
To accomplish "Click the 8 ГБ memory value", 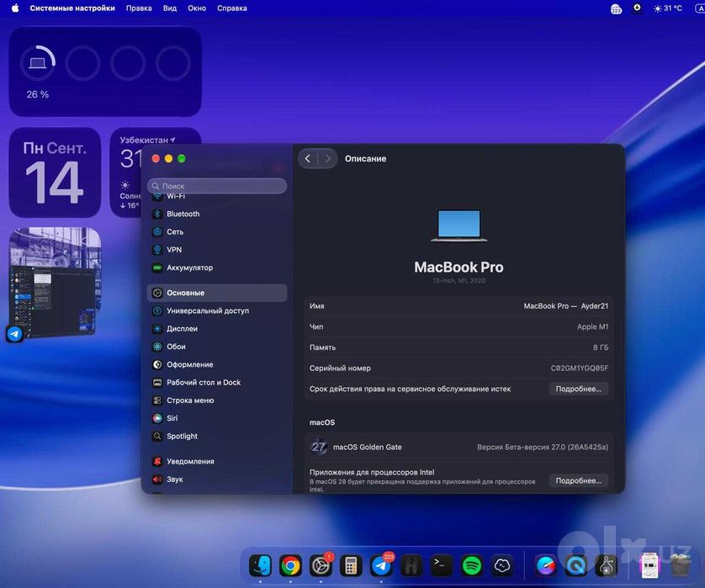I will click(601, 347).
